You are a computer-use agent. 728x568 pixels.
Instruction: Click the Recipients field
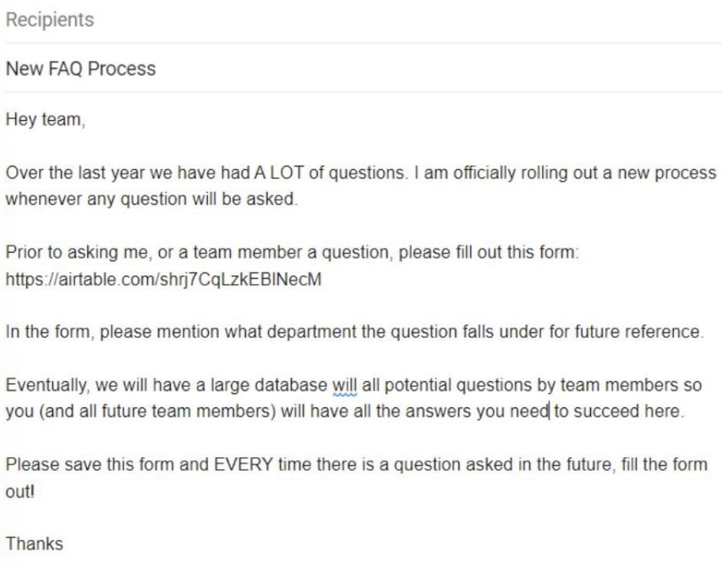tap(50, 20)
